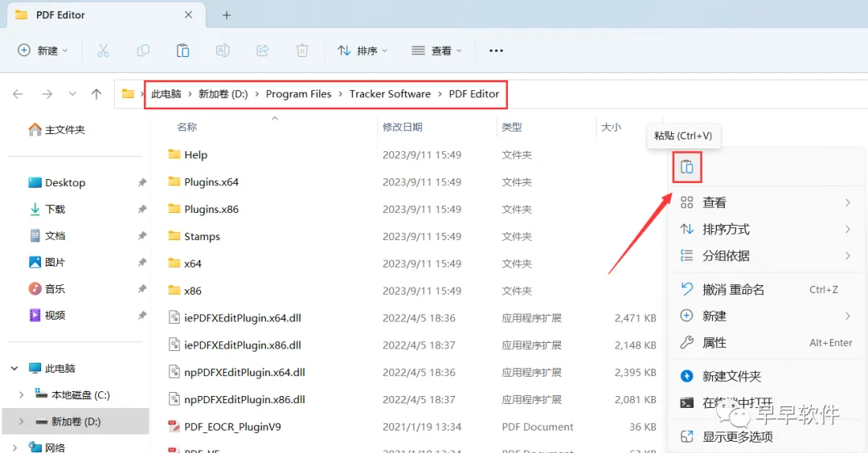The height and width of the screenshot is (453, 868).
Task: Unpin Desktop using its pin icon
Action: point(141,182)
